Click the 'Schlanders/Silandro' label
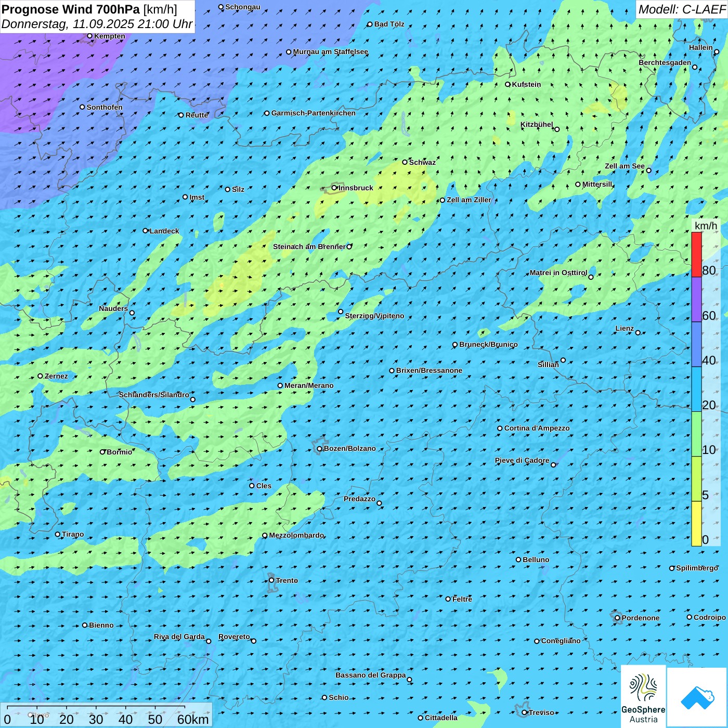 coord(154,395)
